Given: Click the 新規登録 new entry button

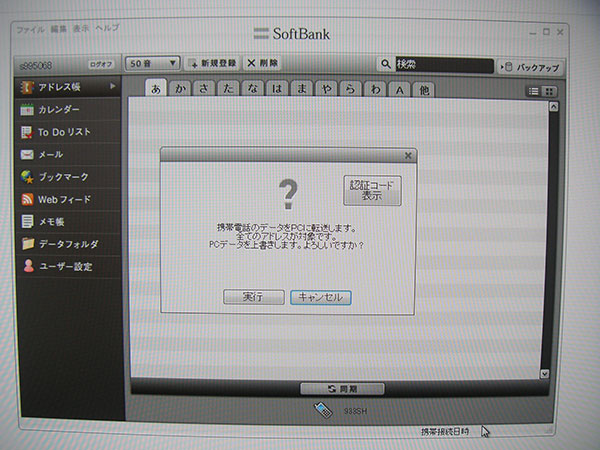Looking at the screenshot, I should point(213,63).
